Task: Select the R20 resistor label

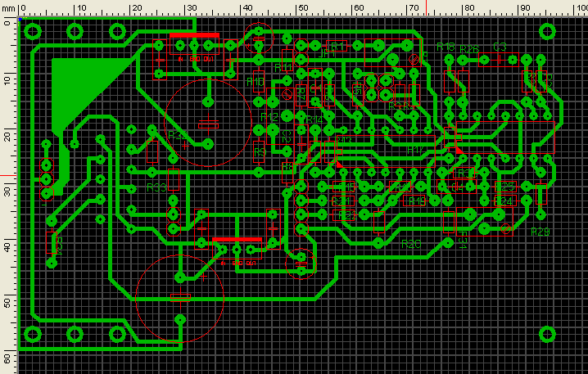Action: pos(411,245)
